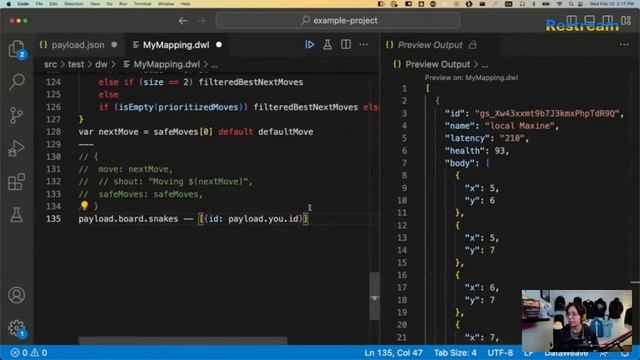Click the webcam overlay thumbnail
Image resolution: width=640 pixels, height=360 pixels.
[576, 320]
